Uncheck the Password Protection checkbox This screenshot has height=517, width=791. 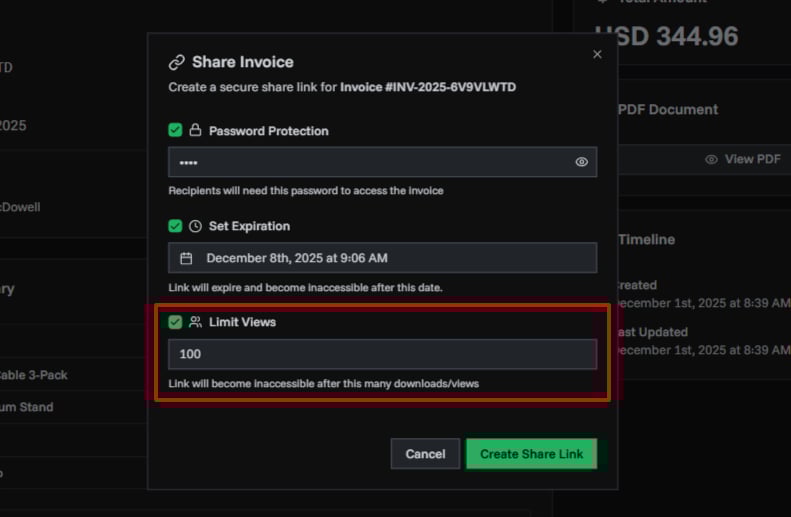(x=175, y=130)
